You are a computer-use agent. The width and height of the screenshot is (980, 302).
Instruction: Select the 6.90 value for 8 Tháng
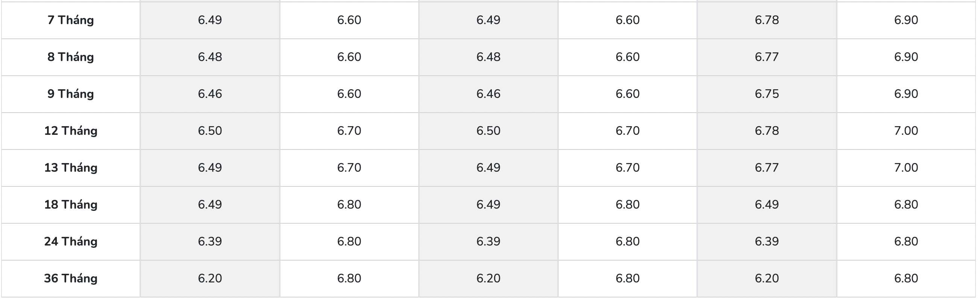point(906,57)
